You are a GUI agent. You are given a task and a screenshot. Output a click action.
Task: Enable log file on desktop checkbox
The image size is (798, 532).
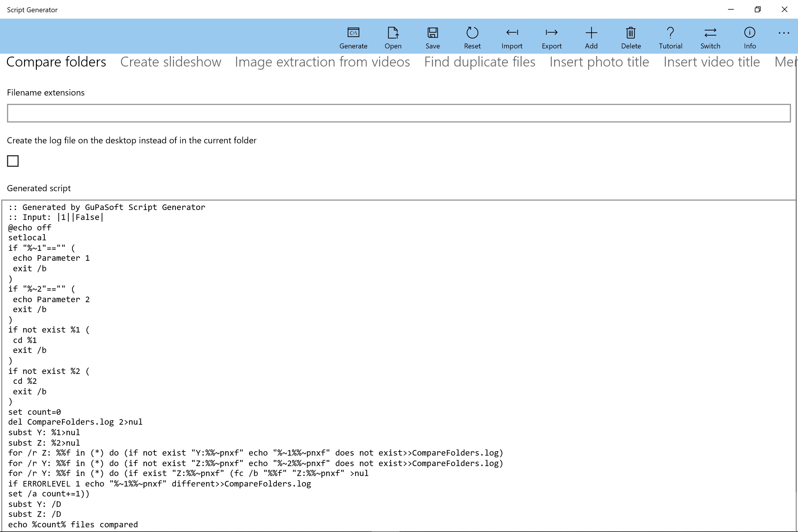pos(13,161)
